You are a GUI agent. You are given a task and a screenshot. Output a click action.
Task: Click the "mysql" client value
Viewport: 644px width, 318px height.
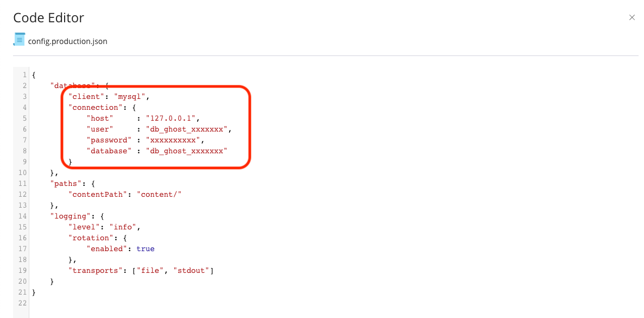click(130, 97)
